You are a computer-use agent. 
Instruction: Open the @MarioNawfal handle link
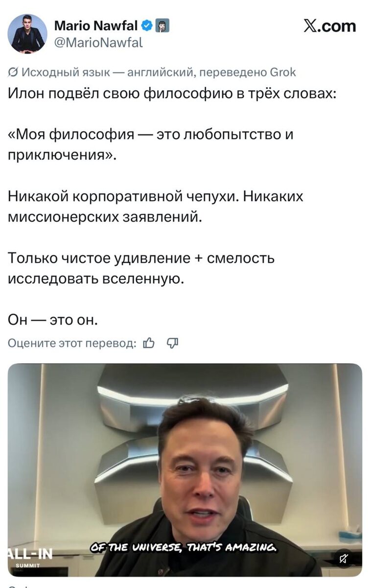[x=98, y=42]
